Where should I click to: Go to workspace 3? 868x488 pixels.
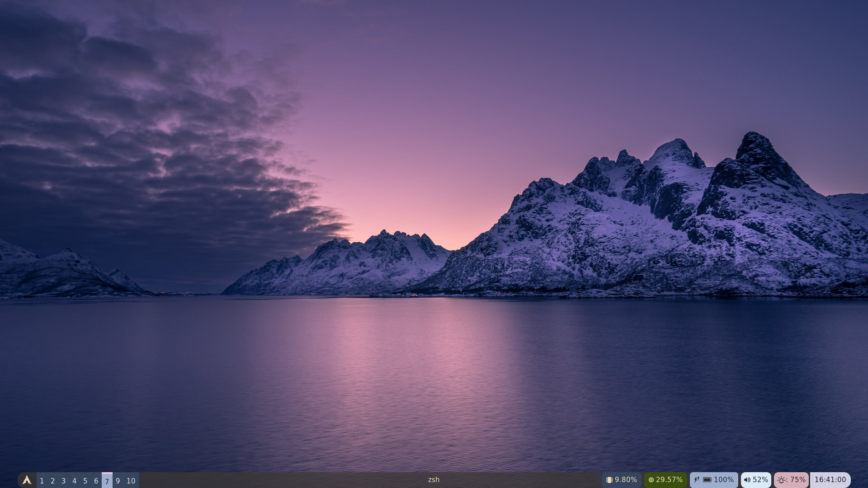point(63,481)
